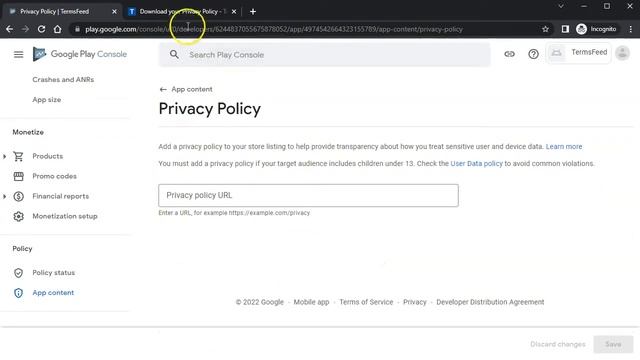Switch to Privacy Policy | TermsFeed tab
The height and width of the screenshot is (360, 640).
(x=61, y=11)
